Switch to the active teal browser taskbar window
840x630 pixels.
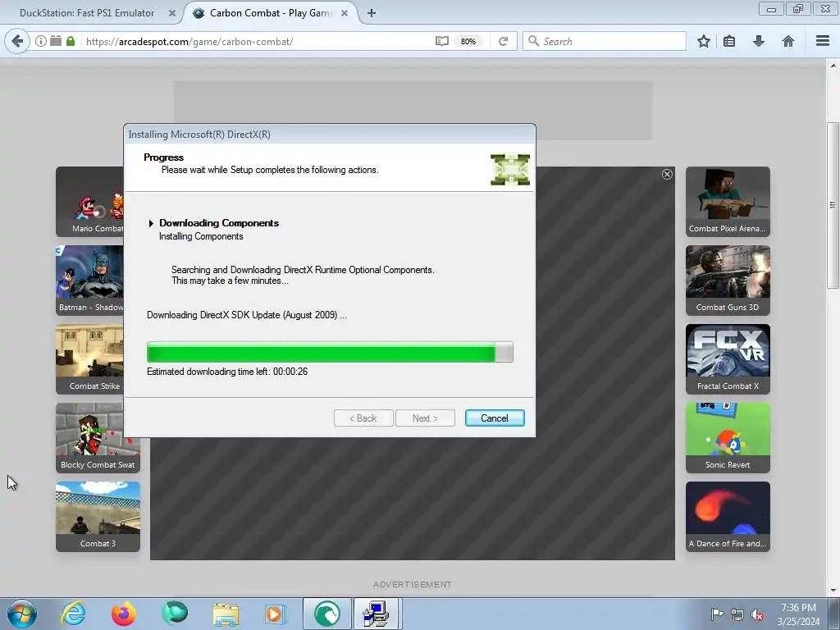click(x=327, y=614)
